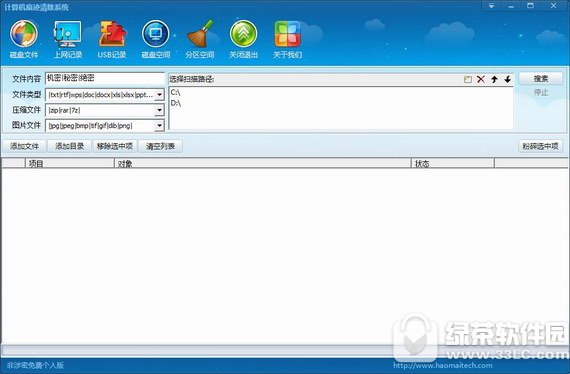The height and width of the screenshot is (374, 570).
Task: Sort by the 状态 column header
Action: pos(453,164)
